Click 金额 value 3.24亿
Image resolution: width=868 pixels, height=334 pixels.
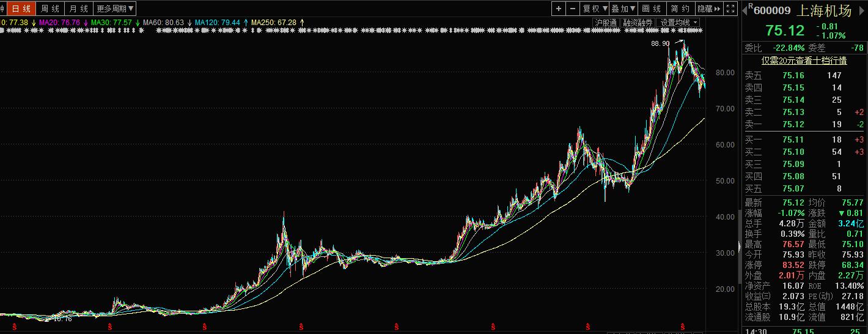tap(852, 223)
